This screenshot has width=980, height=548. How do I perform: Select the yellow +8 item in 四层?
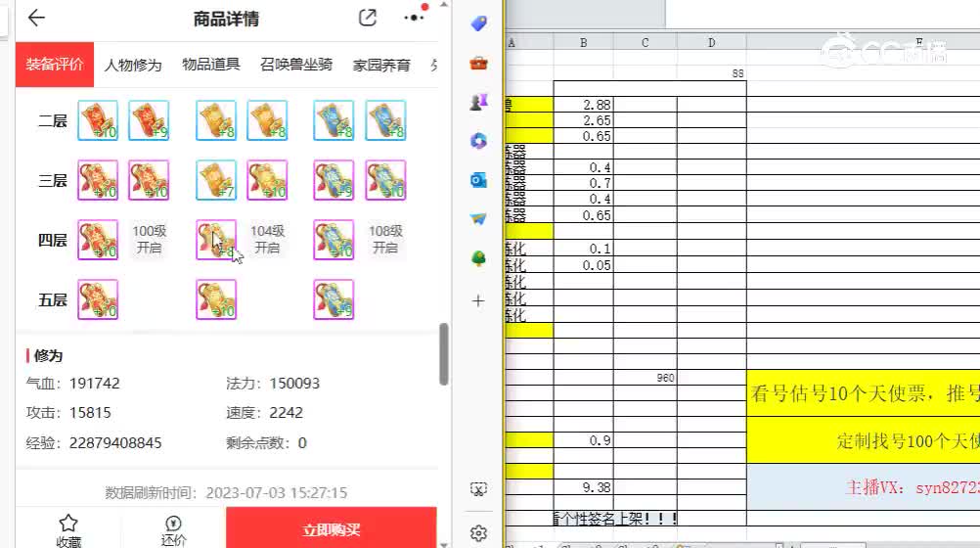coord(216,240)
